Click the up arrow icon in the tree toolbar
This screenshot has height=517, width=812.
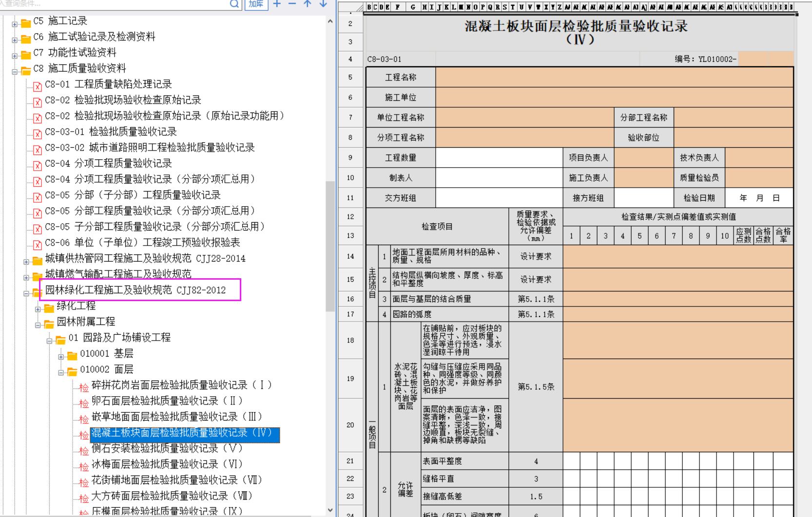[x=308, y=4]
